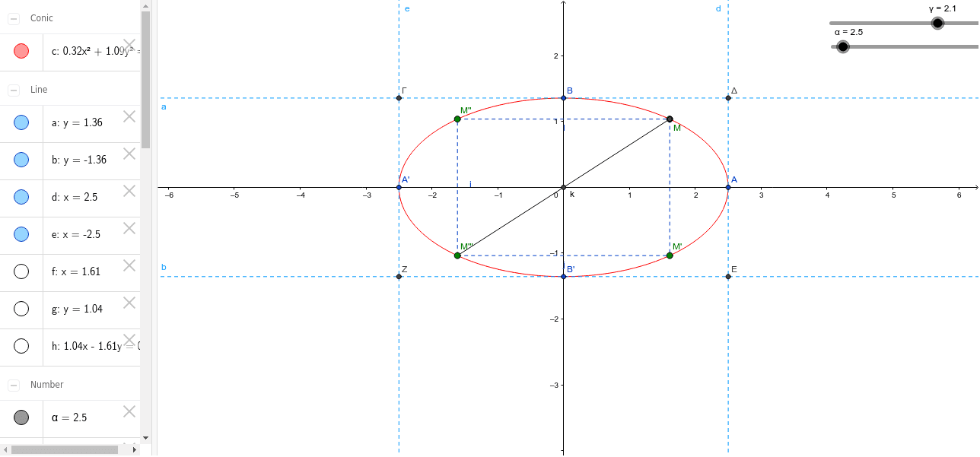The image size is (980, 457).
Task: Delete line g: y = 1.04
Action: pyautogui.click(x=129, y=303)
